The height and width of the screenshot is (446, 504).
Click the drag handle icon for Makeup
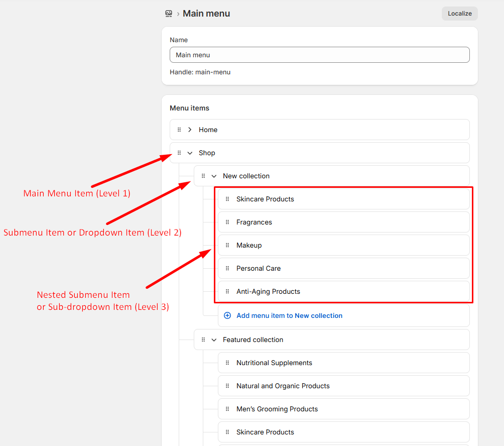click(227, 245)
